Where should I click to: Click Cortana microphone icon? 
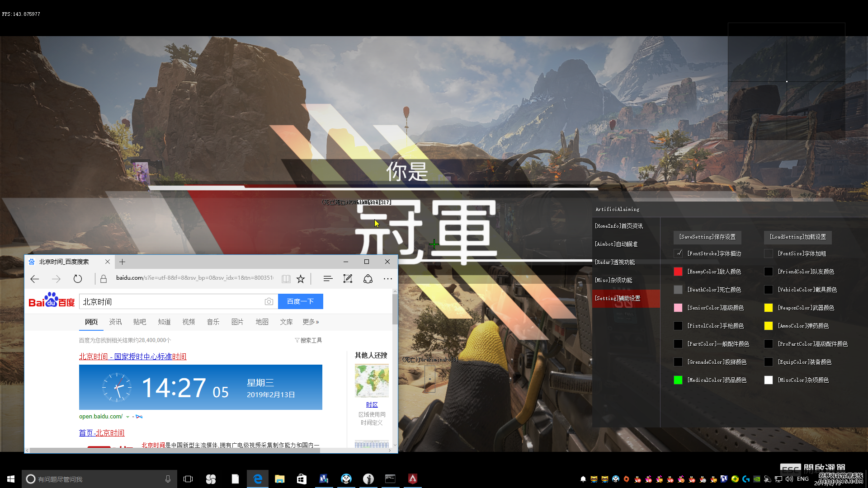(x=168, y=479)
